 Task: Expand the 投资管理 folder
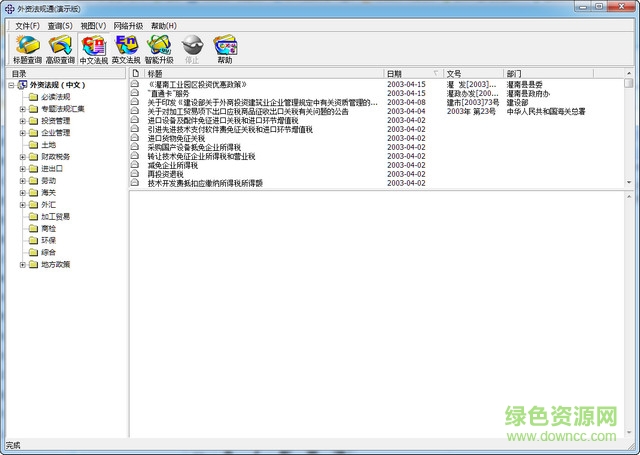23,121
